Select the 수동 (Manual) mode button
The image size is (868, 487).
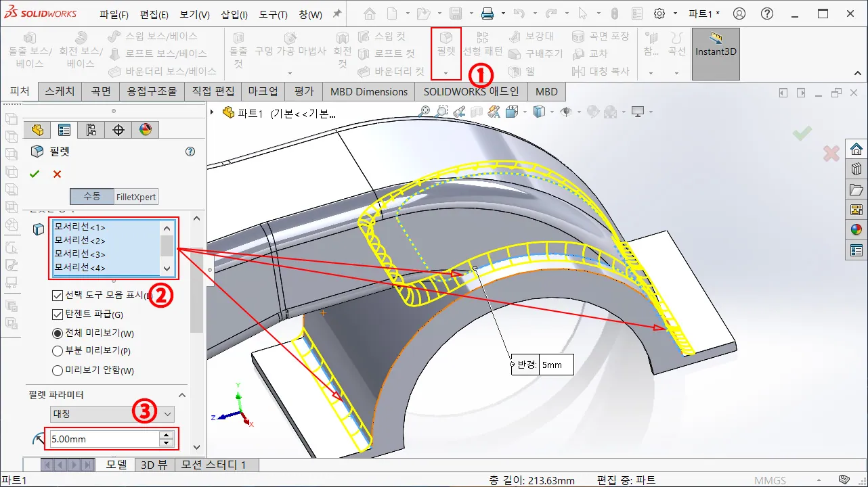[x=92, y=197]
